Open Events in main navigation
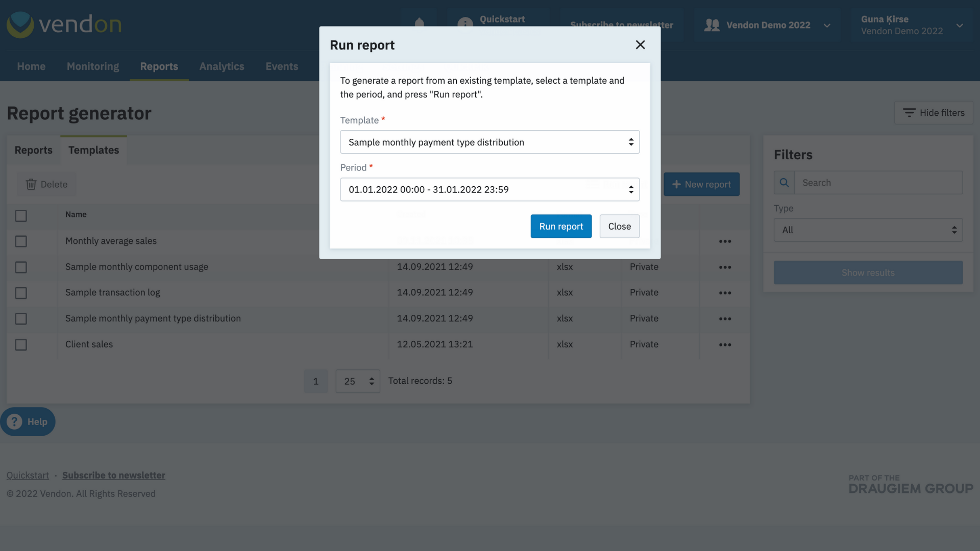The image size is (980, 551). coord(282,66)
